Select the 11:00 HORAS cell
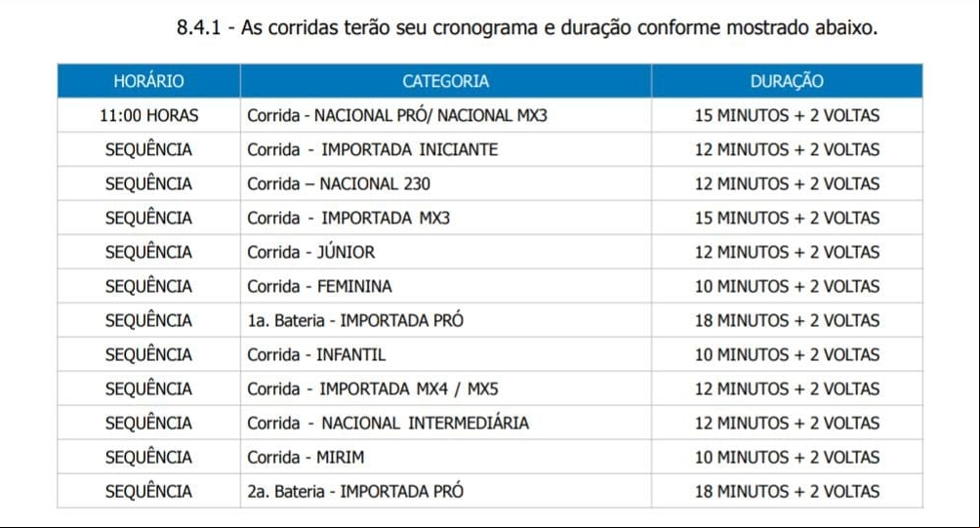This screenshot has height=528, width=980. (x=148, y=115)
